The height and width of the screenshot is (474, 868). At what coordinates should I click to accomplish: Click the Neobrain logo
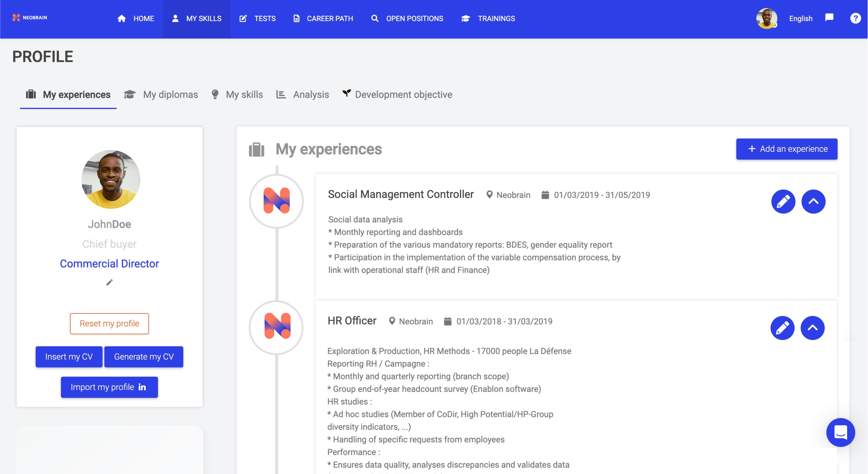point(30,18)
